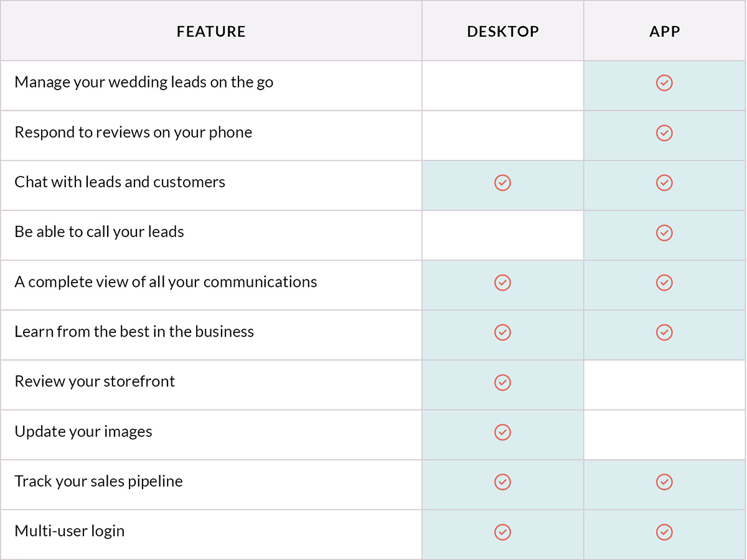Click App checkmark for Be able to call leads
The image size is (747, 560).
pos(664,232)
